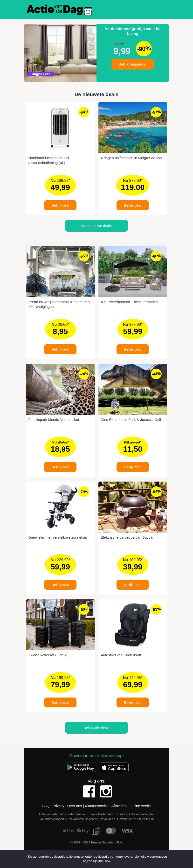Open the Facebook icon under Volg ons
Screen dimensions: 193x868
point(89,791)
